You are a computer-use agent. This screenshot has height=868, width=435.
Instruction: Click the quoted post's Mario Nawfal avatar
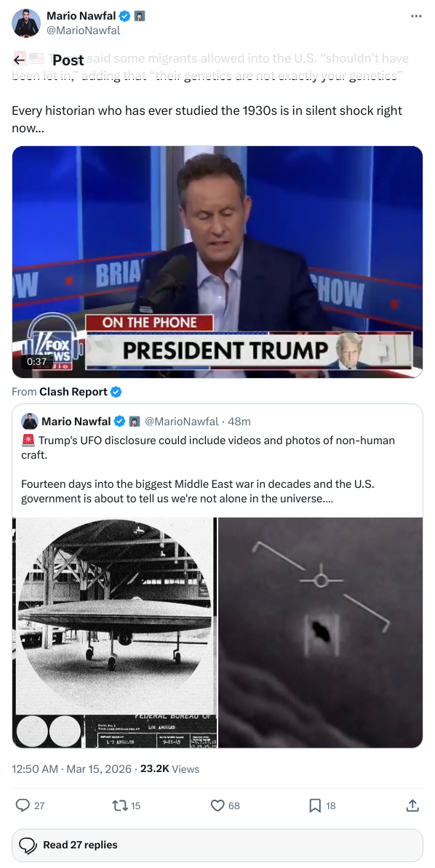29,421
